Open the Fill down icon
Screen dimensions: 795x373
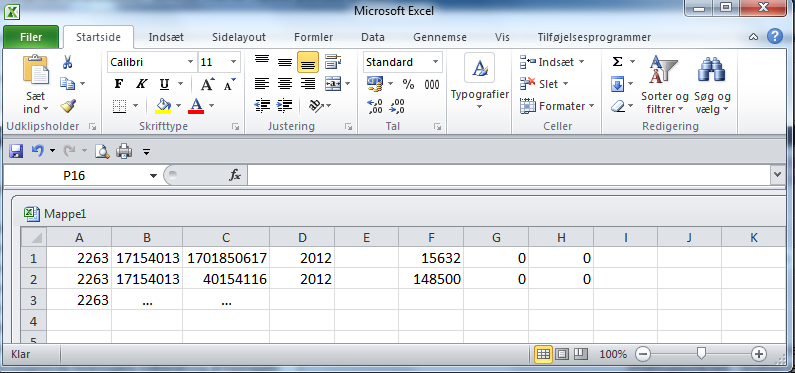pyautogui.click(x=617, y=84)
